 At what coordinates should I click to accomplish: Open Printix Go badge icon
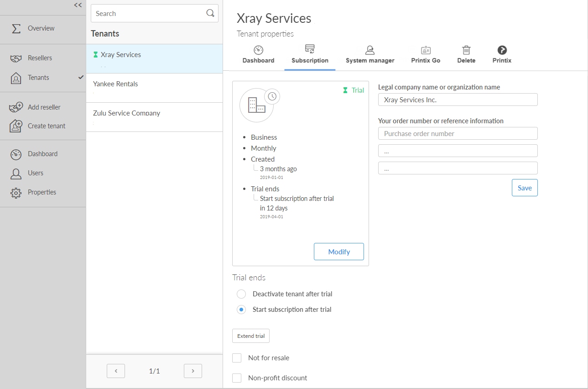[426, 50]
